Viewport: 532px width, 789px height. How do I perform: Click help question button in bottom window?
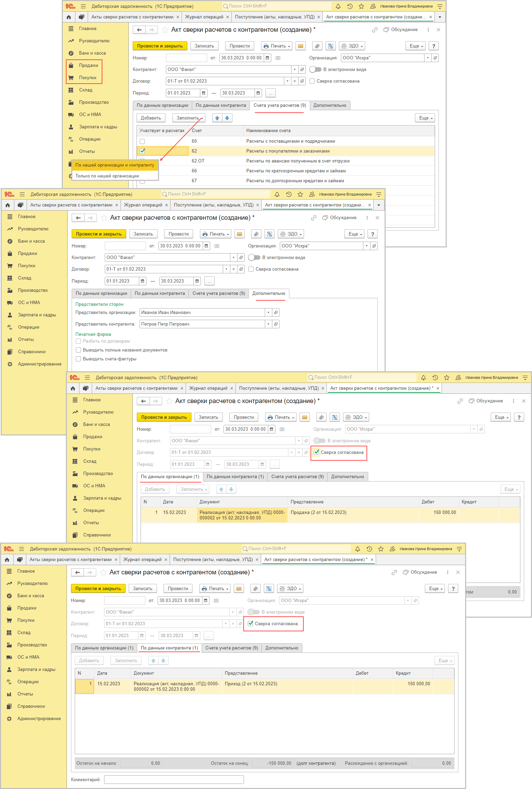(x=453, y=589)
